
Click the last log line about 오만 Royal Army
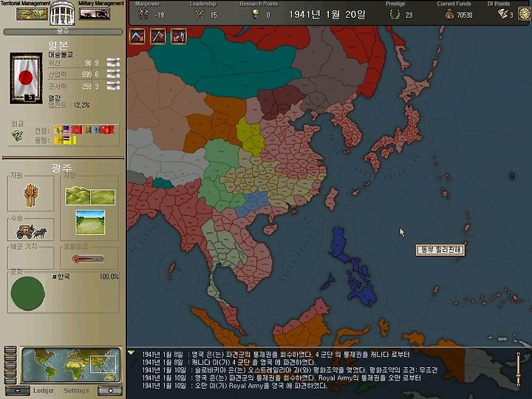pos(234,386)
